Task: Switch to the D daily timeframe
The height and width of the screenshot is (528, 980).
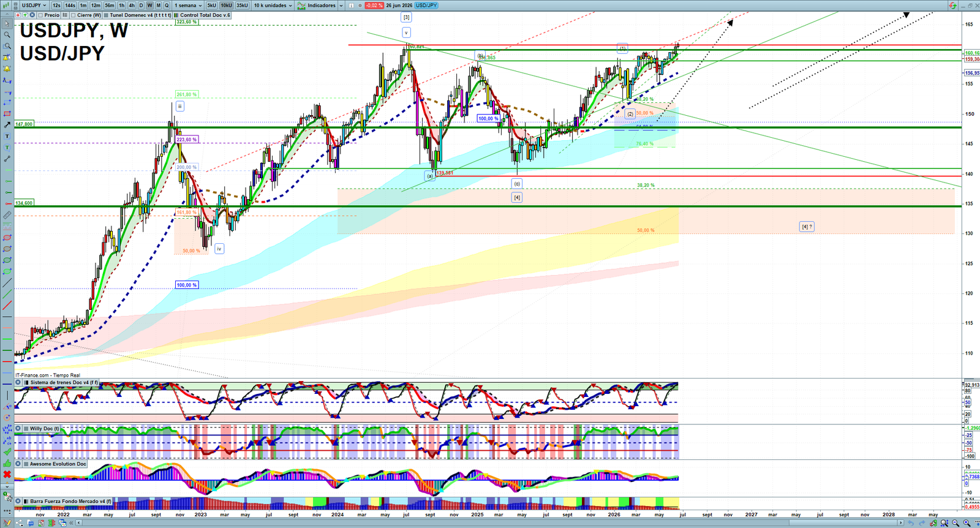Action: coord(141,6)
